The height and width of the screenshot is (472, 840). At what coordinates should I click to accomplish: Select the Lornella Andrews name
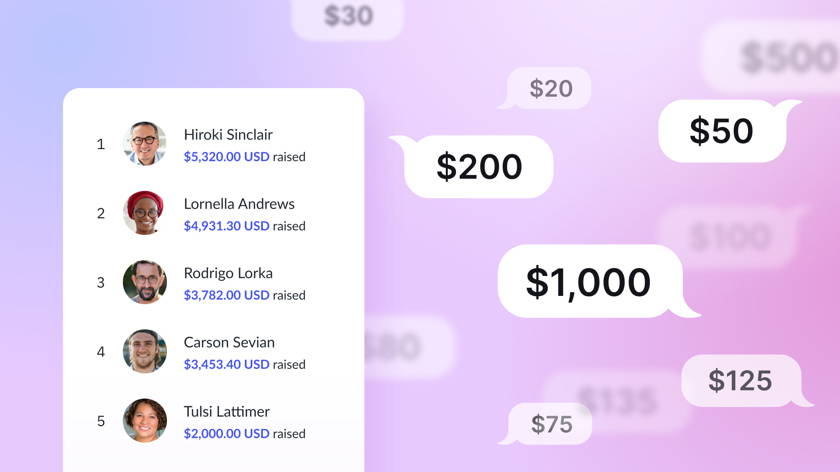(239, 203)
